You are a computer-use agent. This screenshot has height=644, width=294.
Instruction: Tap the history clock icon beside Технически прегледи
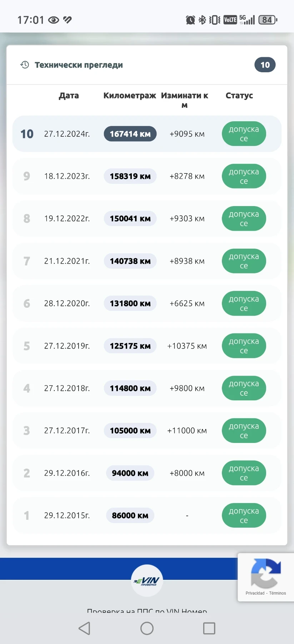click(25, 65)
